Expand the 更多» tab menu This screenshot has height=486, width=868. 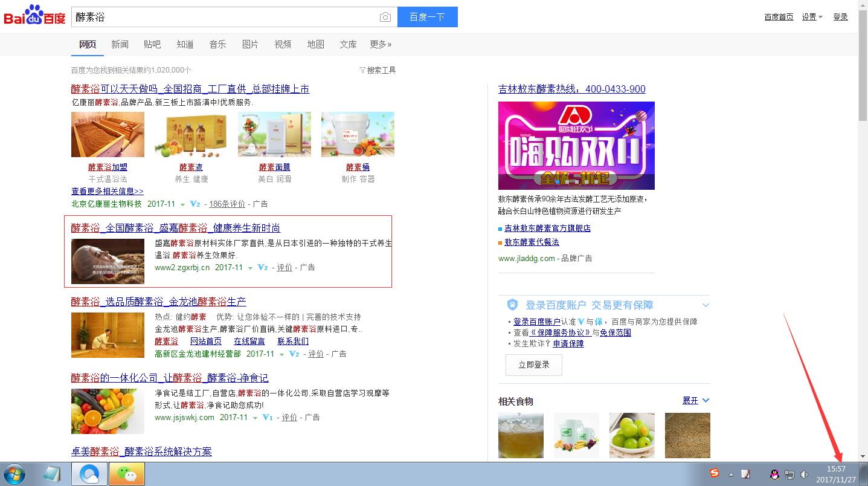381,44
